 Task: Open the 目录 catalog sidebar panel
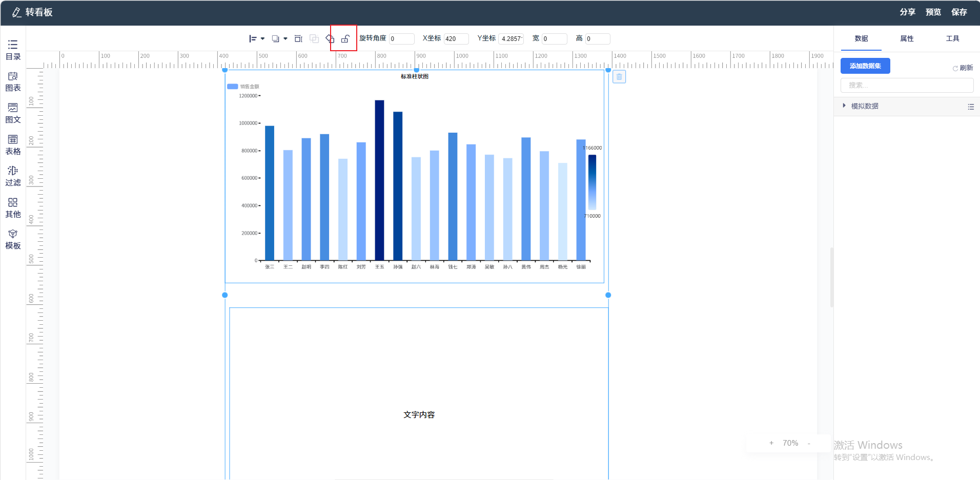tap(13, 50)
